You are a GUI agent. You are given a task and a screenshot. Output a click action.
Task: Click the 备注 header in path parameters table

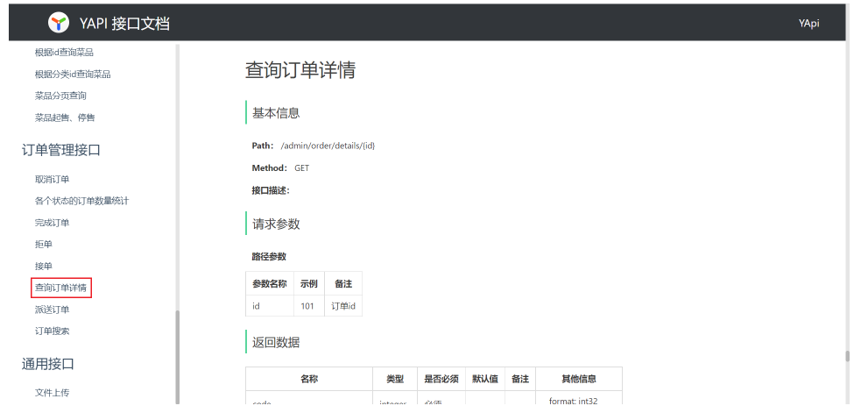click(x=343, y=284)
